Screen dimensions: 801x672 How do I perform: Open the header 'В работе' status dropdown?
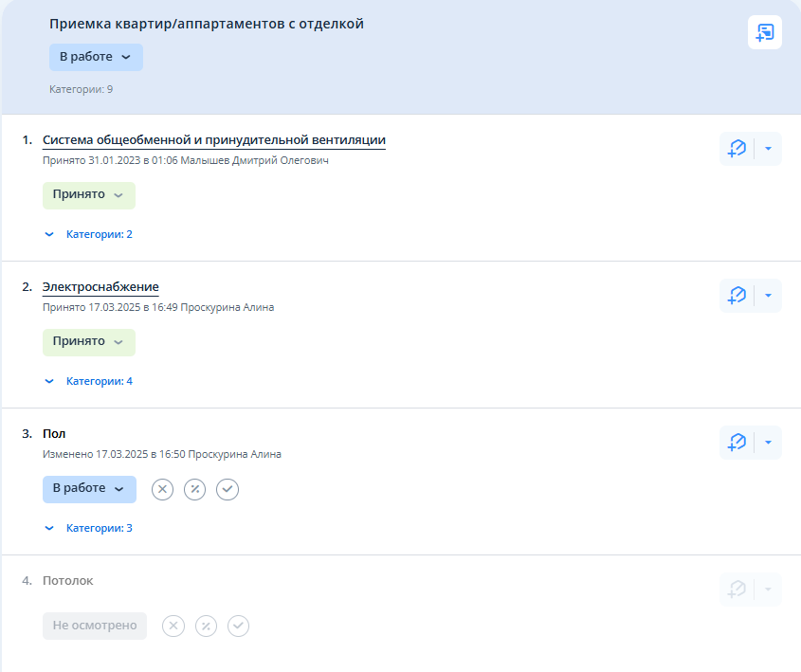(x=96, y=57)
